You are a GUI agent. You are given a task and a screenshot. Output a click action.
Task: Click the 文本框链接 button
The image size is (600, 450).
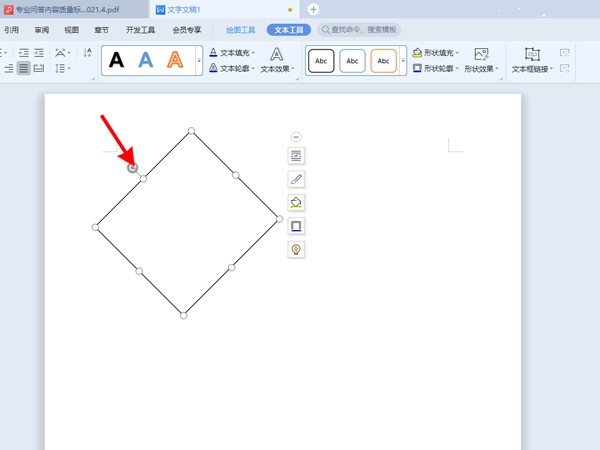pyautogui.click(x=532, y=60)
